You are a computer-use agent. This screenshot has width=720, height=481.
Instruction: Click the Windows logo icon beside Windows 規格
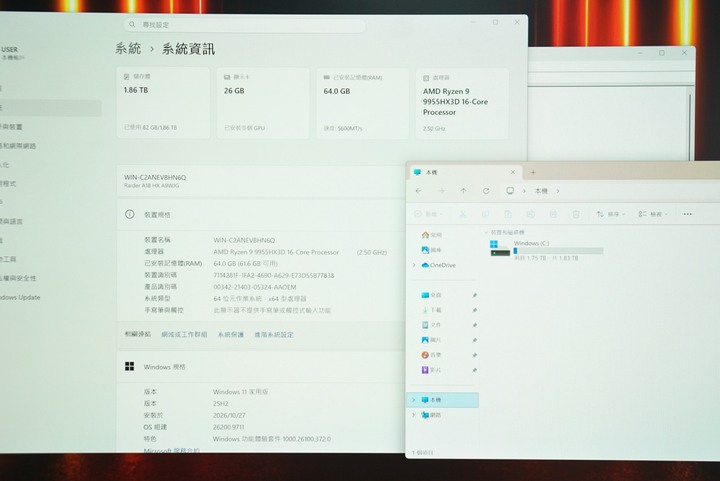pos(129,366)
